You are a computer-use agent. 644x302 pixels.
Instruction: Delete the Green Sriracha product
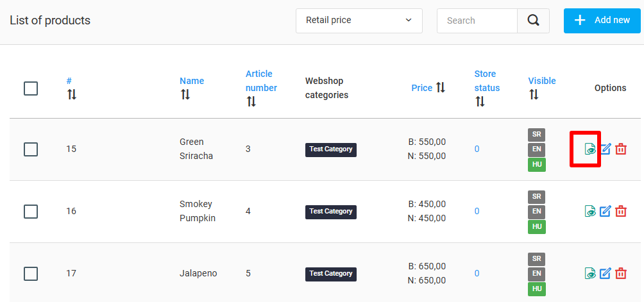[621, 149]
